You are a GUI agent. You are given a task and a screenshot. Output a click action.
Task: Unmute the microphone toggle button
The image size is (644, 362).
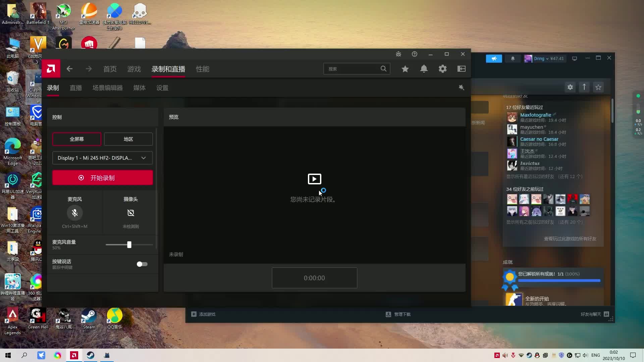pyautogui.click(x=74, y=213)
